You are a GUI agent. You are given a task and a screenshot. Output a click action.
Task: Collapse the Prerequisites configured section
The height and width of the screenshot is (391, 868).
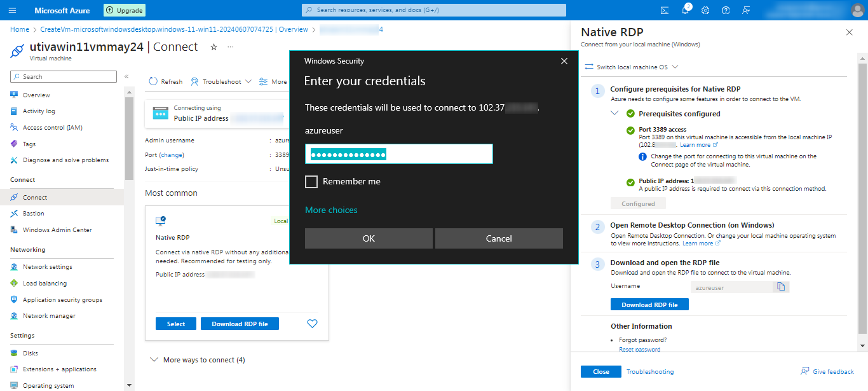(x=614, y=113)
